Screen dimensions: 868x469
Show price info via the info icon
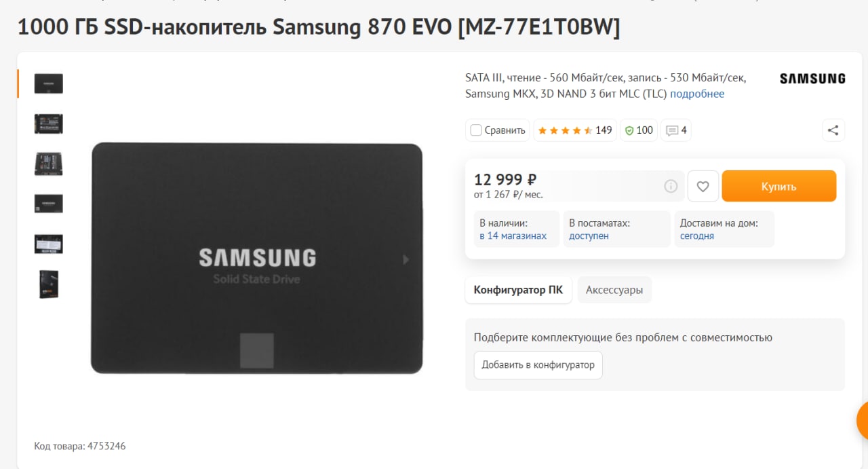tap(671, 186)
